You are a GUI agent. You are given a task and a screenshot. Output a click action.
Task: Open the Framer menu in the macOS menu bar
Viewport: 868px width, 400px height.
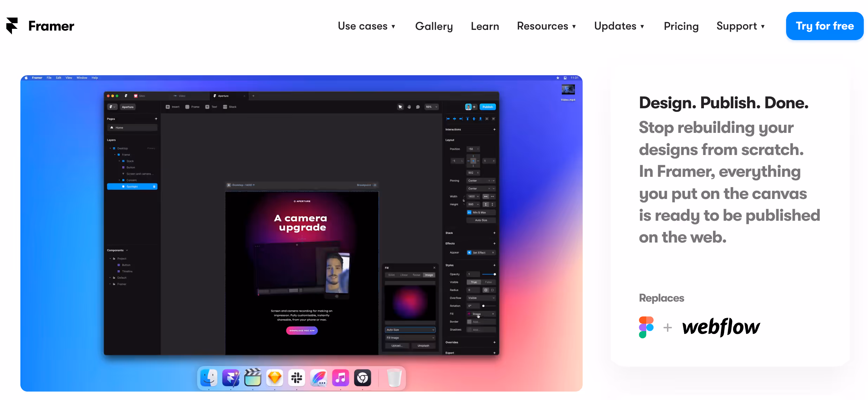click(37, 78)
